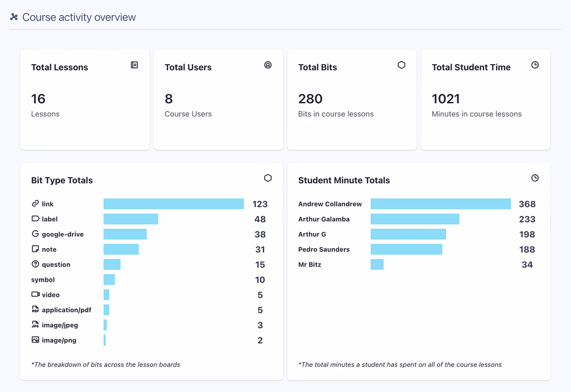Viewport: 571px width, 392px height.
Task: Click the Total Lessons list icon
Action: [134, 65]
